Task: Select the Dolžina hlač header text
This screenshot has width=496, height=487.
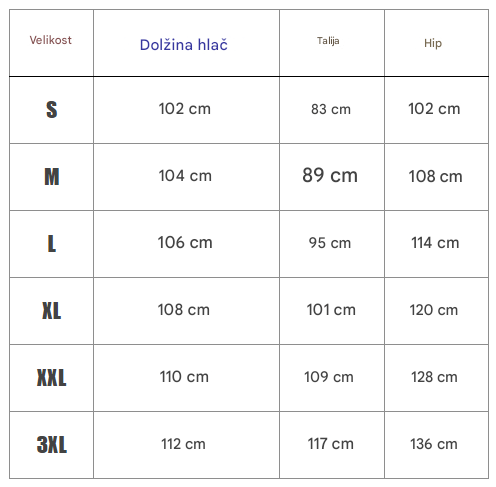Action: [x=183, y=45]
